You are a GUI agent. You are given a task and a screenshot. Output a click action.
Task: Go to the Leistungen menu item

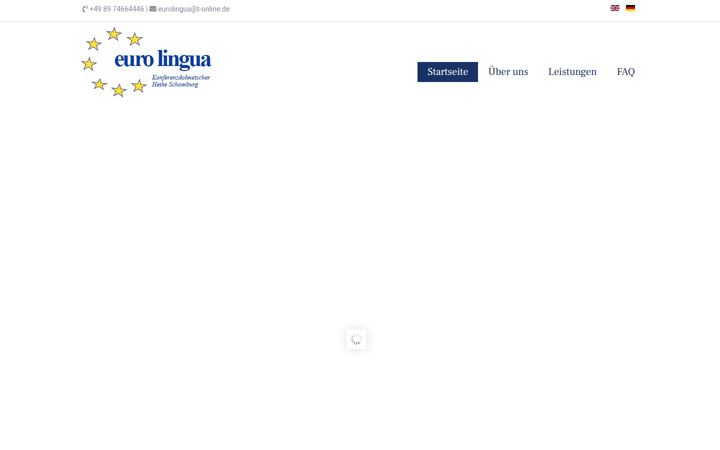click(572, 72)
